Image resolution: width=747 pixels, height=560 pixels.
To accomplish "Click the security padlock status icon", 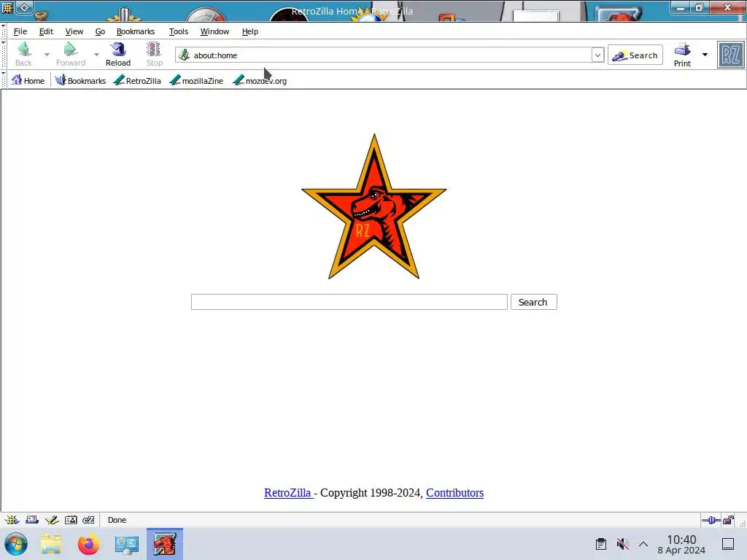I will tap(729, 520).
